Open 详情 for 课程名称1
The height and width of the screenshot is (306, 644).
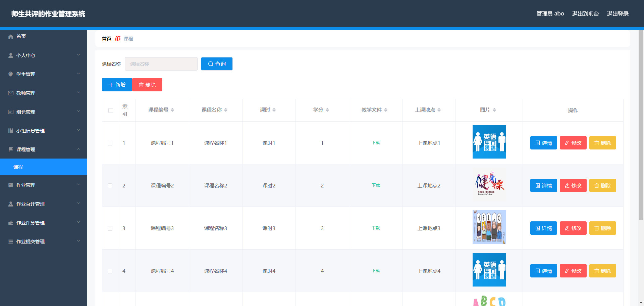point(544,143)
